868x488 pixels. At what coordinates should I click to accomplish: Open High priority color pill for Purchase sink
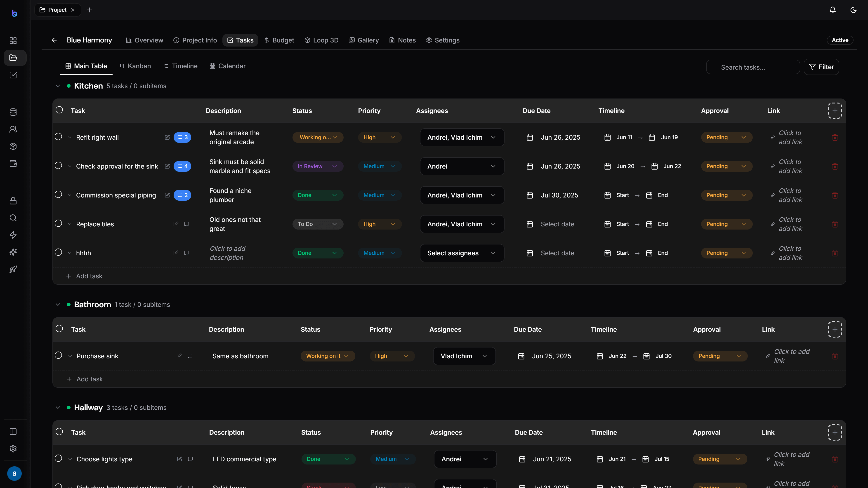392,356
